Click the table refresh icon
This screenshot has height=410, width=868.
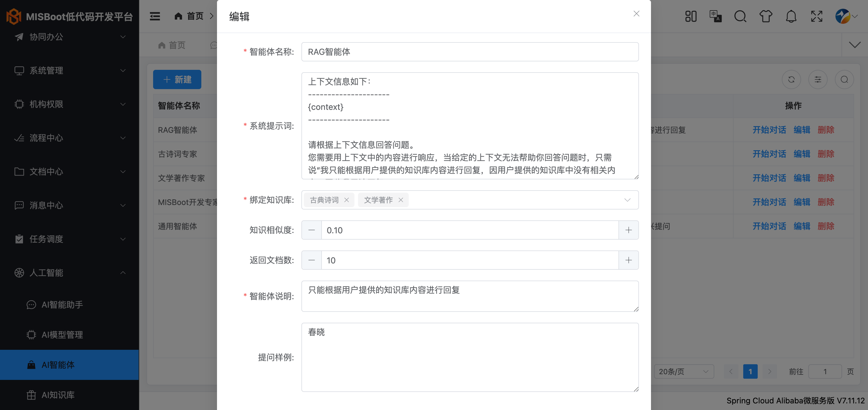coord(791,79)
